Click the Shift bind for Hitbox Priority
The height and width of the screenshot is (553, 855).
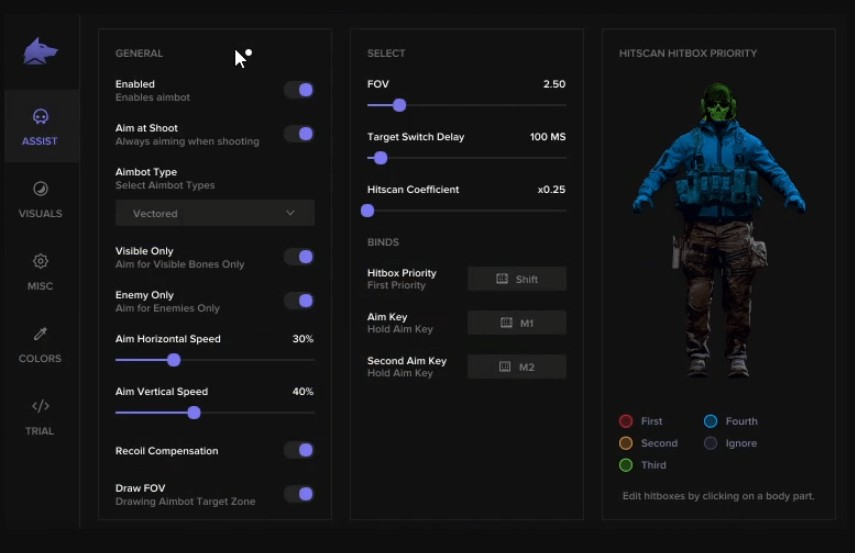517,279
